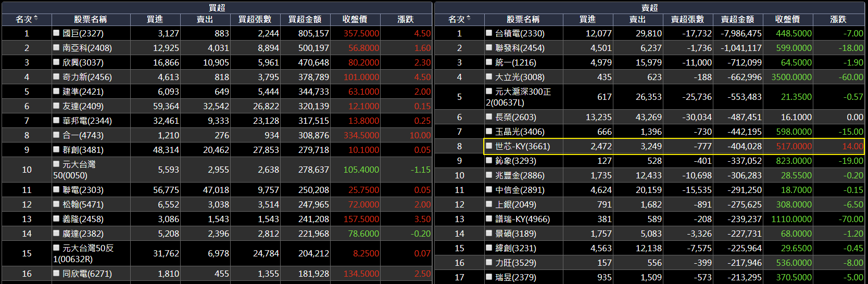Viewport: 868px width, 284px height.
Task: Select checkbox for 長榮(2603)
Action: [x=489, y=117]
